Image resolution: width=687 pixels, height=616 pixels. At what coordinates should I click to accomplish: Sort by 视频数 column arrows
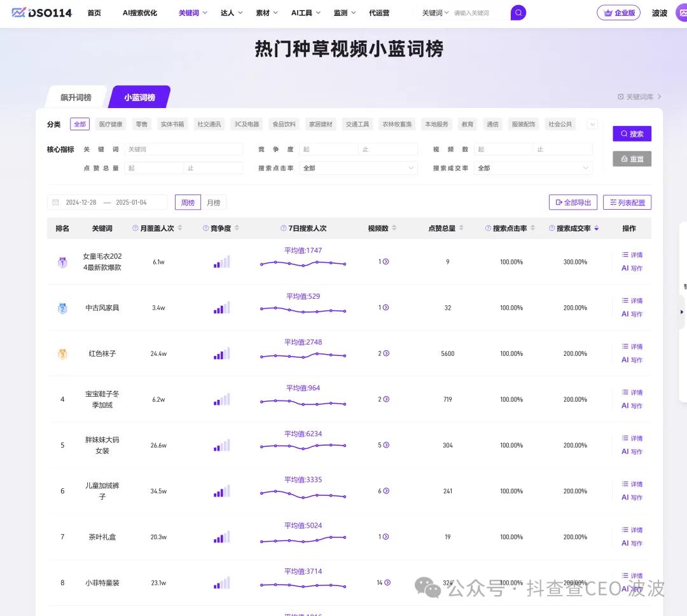(394, 228)
